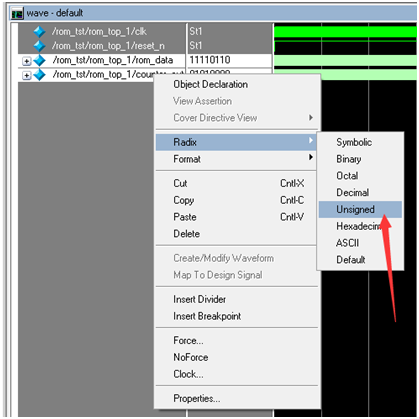This screenshot has height=419, width=419.
Task: Click the diamond icon of the counter signal row
Action: coord(40,75)
